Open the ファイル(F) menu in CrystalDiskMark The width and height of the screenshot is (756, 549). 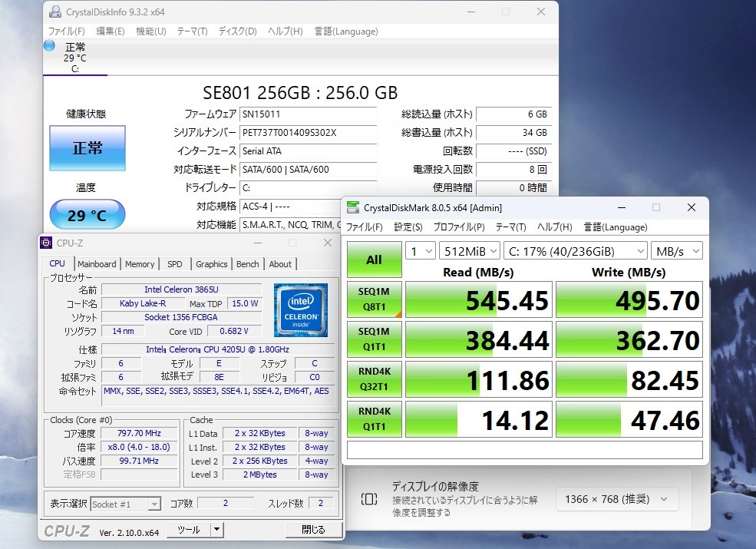point(365,227)
